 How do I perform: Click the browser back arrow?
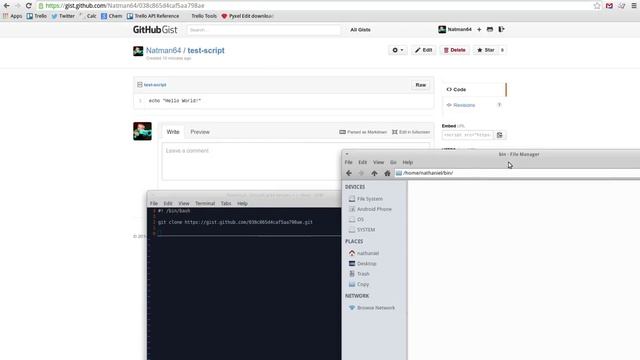7,6
